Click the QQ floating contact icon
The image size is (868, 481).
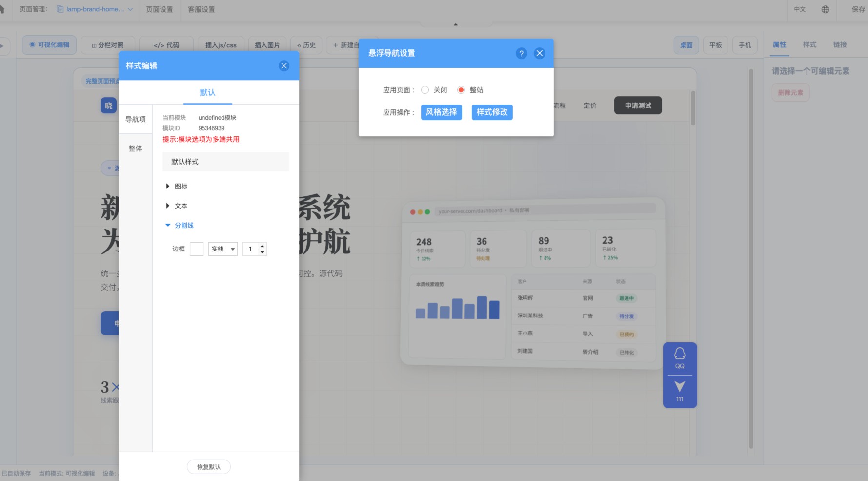click(x=680, y=358)
